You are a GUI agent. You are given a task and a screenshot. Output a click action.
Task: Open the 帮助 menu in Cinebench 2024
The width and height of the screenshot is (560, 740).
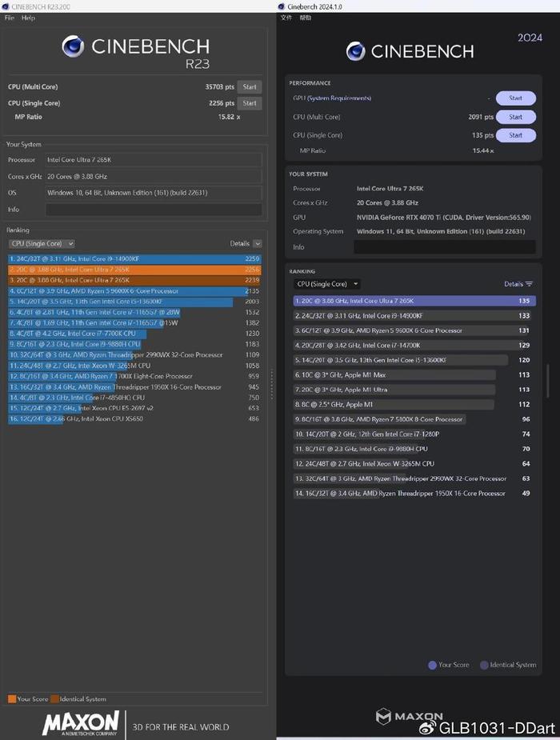[x=306, y=18]
